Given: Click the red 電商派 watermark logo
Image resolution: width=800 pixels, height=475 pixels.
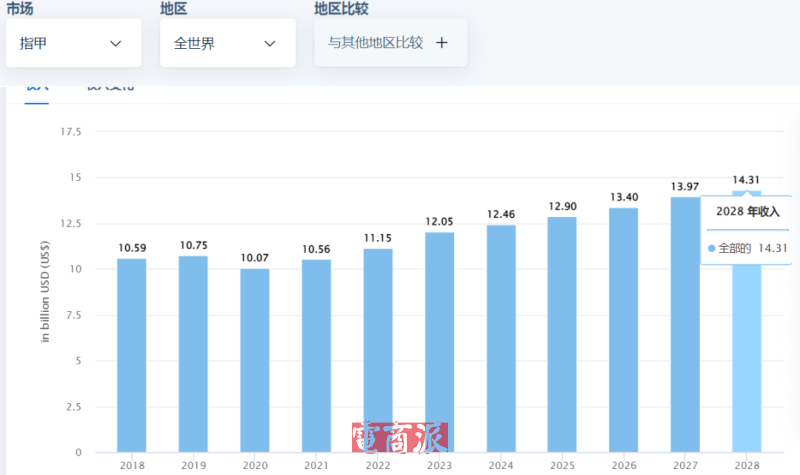Looking at the screenshot, I should click(x=399, y=437).
